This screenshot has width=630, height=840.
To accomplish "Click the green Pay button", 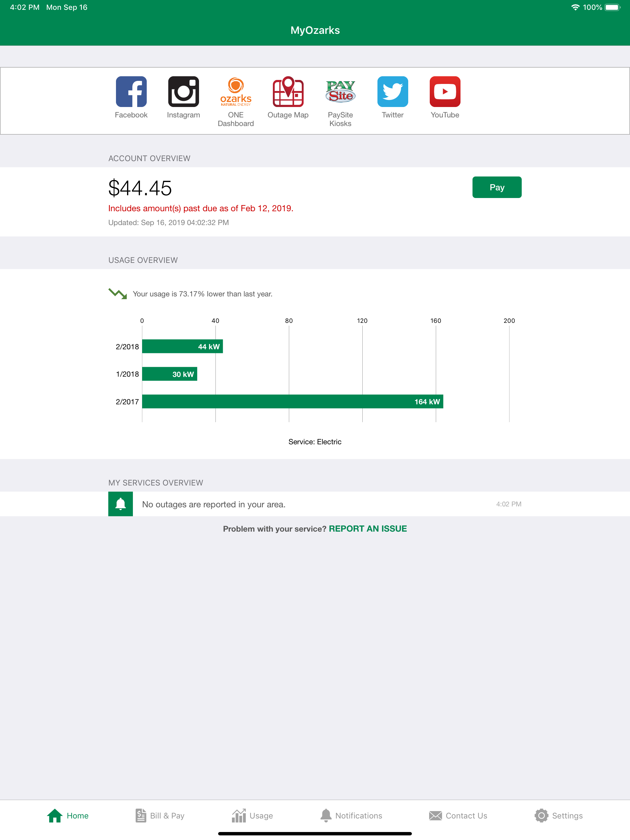I will (496, 187).
